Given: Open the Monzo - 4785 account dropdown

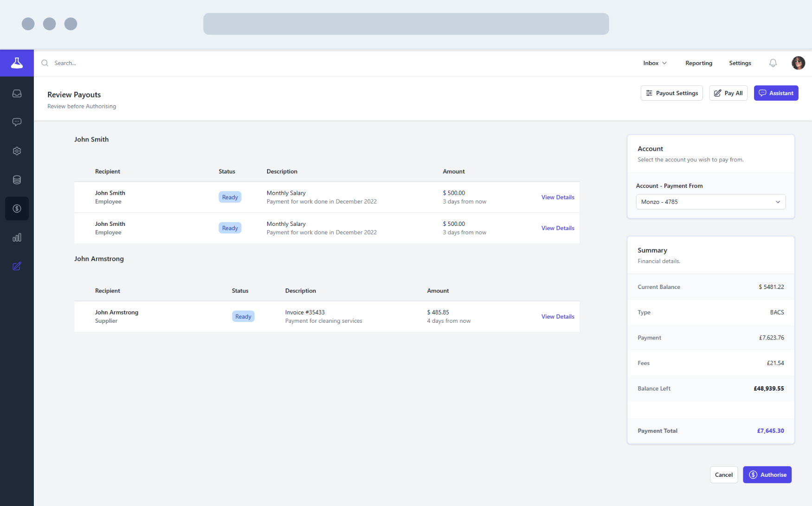Looking at the screenshot, I should tap(710, 202).
